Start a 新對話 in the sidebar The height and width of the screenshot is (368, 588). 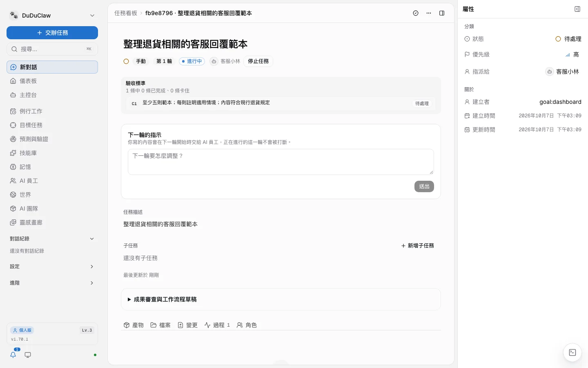pos(52,67)
